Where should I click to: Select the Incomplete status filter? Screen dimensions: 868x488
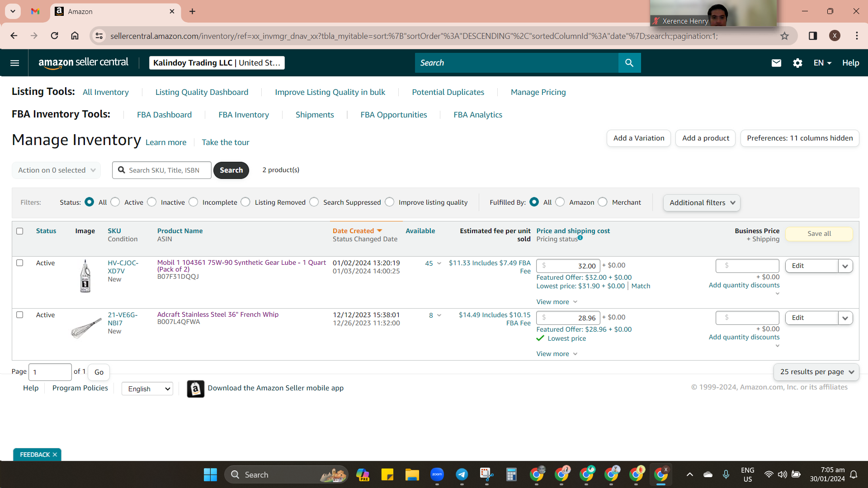pyautogui.click(x=193, y=202)
